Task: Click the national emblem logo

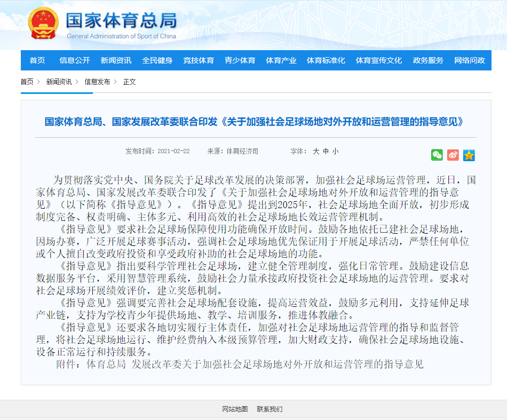Action: (x=42, y=23)
